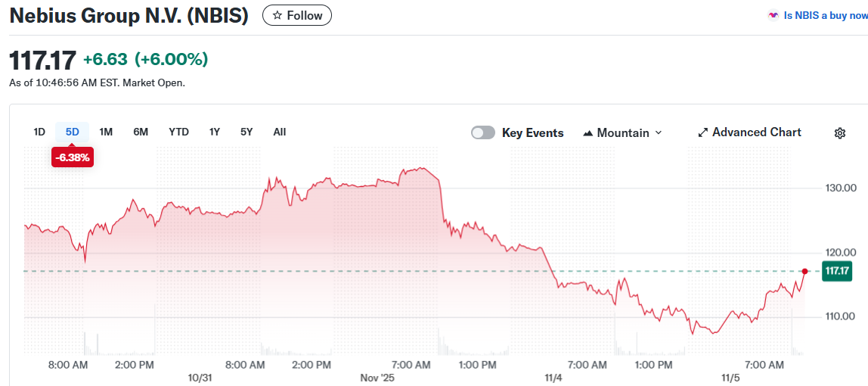868x386 pixels.
Task: Select the 1D range tab
Action: 39,132
